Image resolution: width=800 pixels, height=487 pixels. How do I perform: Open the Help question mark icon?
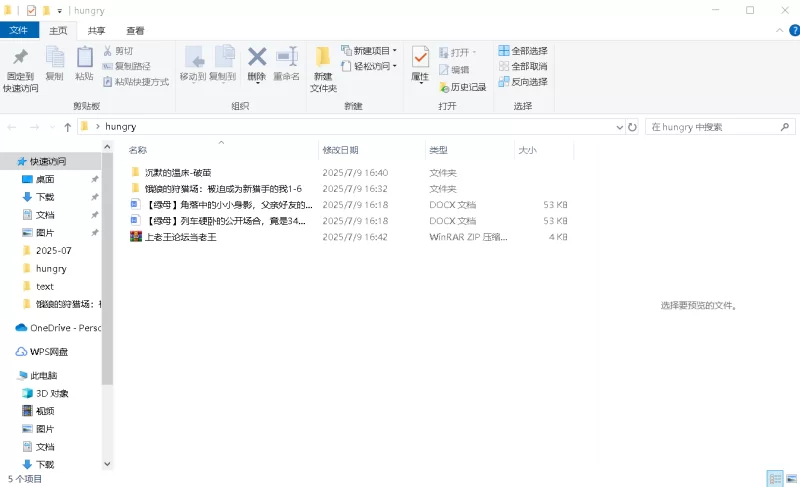[x=794, y=31]
